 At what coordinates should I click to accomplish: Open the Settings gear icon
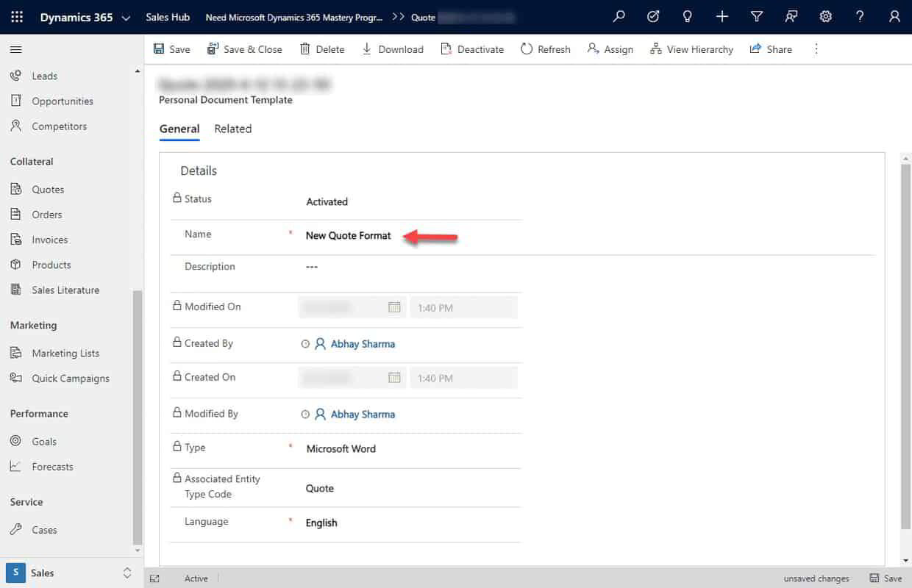pos(825,16)
